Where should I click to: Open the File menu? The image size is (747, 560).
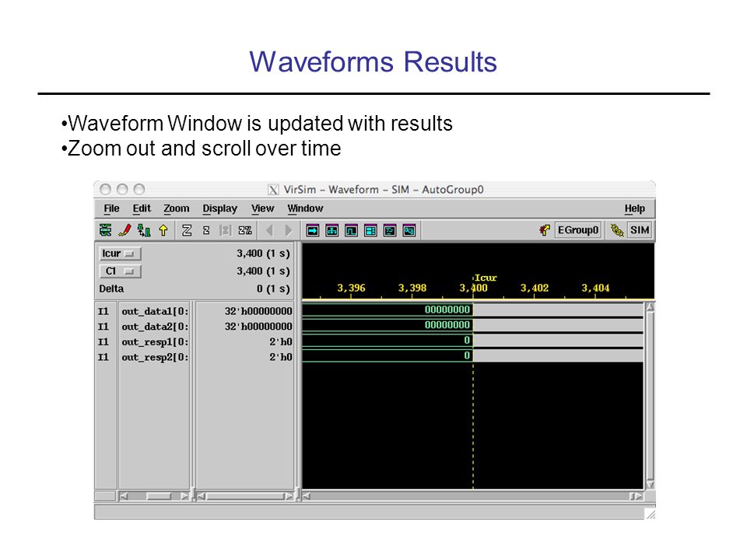tap(111, 208)
